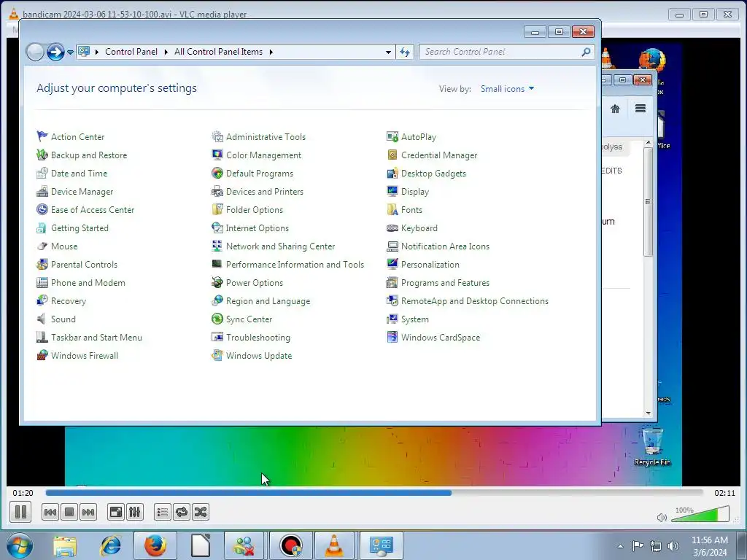Open Internet Explorer from taskbar
Screen dimensions: 747x560
pos(111,545)
